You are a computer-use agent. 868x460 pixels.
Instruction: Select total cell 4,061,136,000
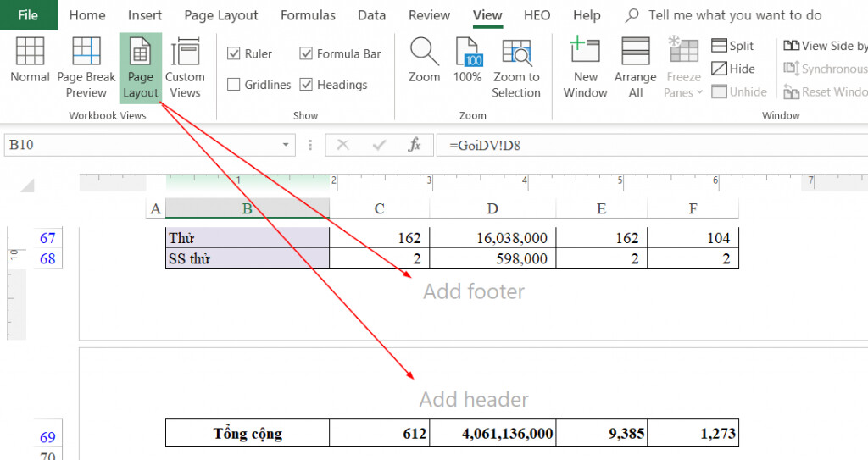492,433
